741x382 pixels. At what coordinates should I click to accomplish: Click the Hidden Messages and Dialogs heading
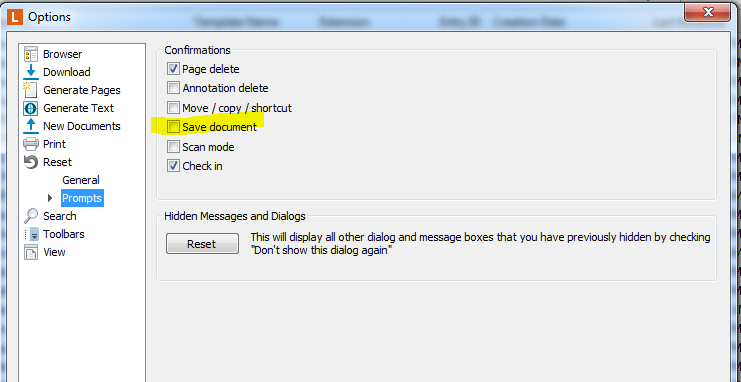pos(235,217)
